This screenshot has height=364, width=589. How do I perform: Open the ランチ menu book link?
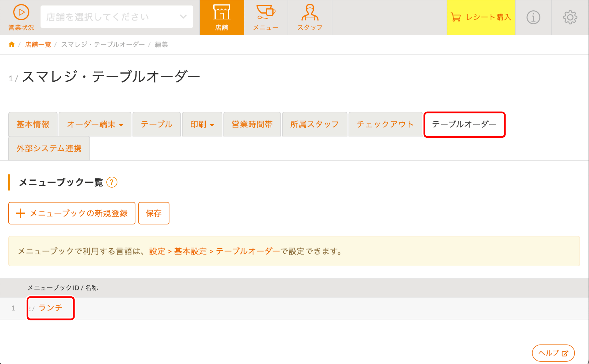pyautogui.click(x=50, y=308)
